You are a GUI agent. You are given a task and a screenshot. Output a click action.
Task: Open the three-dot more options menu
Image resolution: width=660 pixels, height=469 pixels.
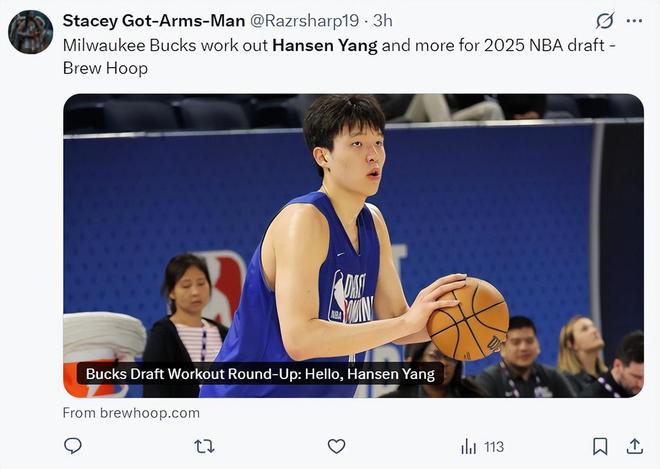pos(634,21)
